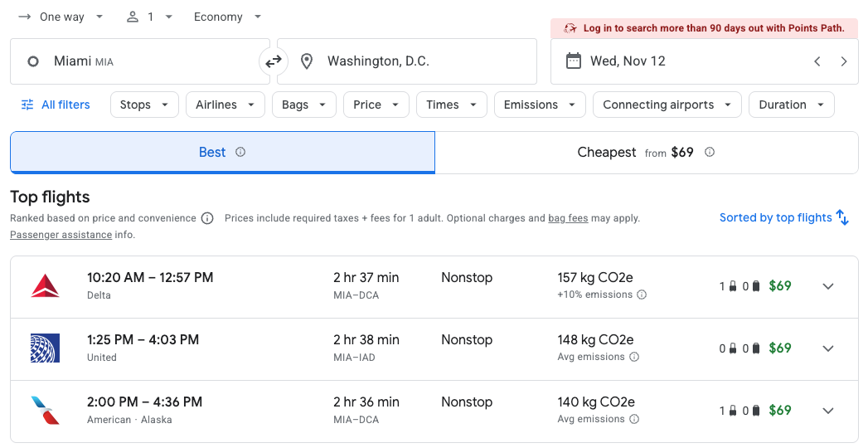Open the Economy cabin class dropdown
Screen dimensions: 868x448
227,17
